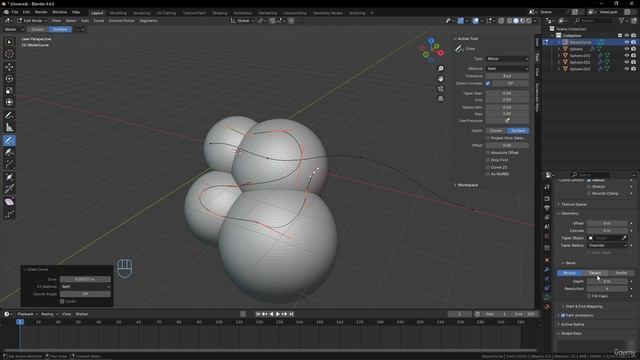
Task: Click the pan hand icon in viewport
Action: 440,78
